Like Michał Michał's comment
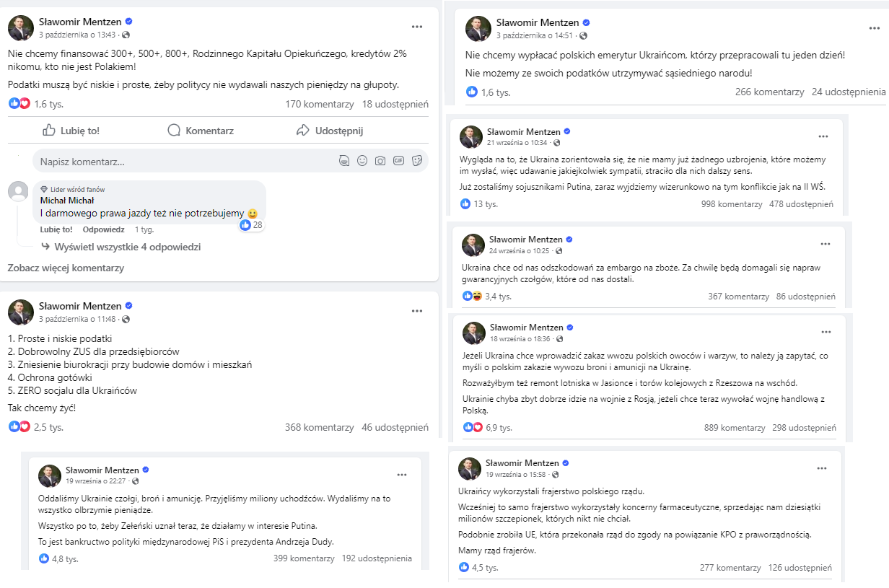 click(56, 229)
